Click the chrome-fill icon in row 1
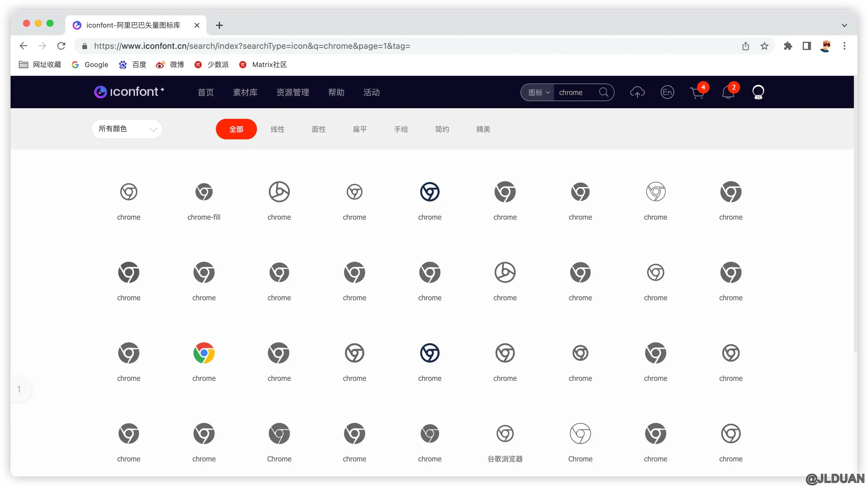 [204, 192]
